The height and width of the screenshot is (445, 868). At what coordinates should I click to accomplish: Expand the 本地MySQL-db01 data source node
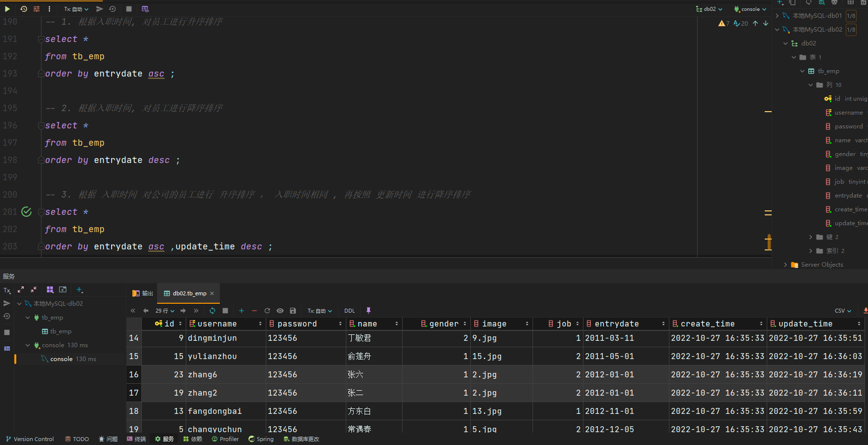pyautogui.click(x=777, y=16)
